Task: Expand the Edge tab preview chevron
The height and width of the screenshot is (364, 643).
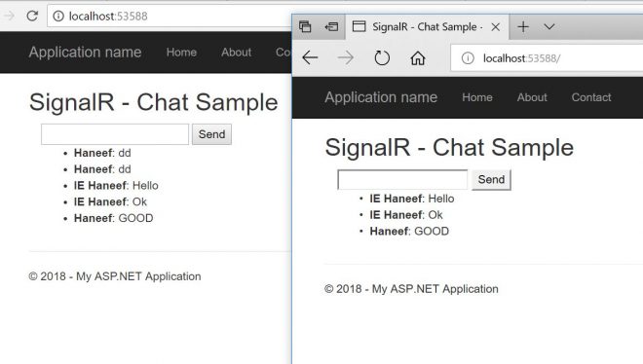Action: (549, 26)
